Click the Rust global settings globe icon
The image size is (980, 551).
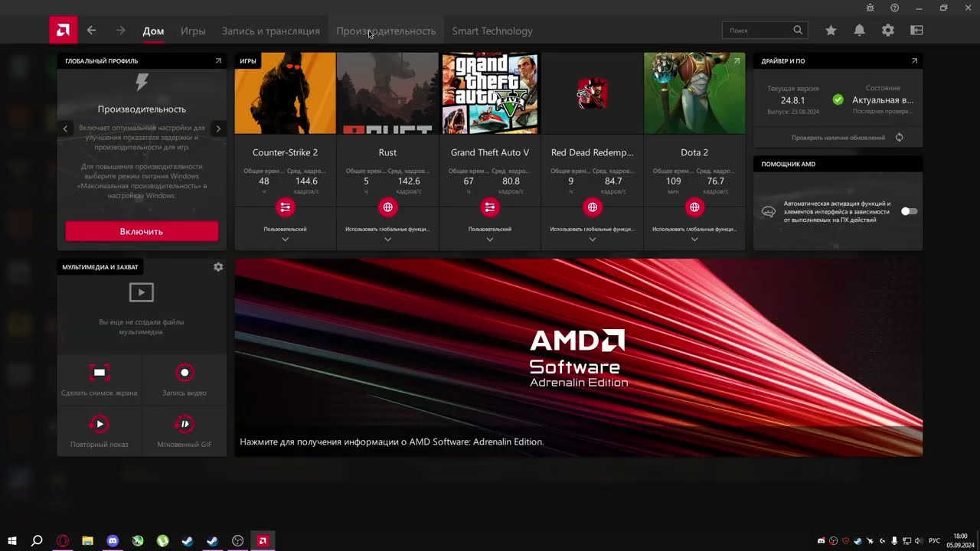coord(387,207)
